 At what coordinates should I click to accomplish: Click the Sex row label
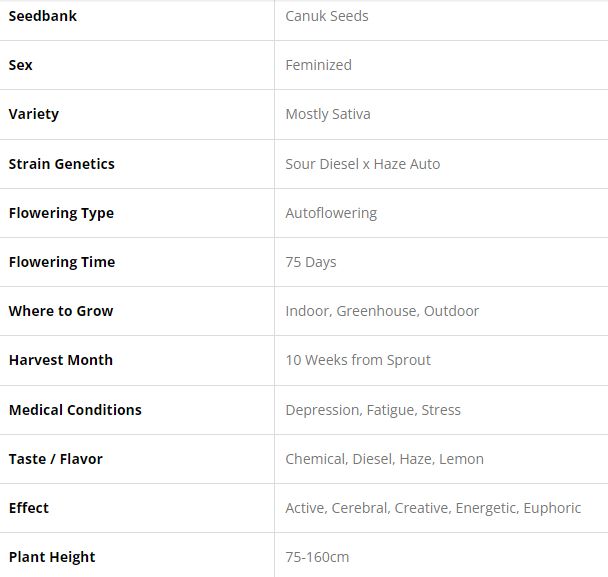click(x=21, y=65)
